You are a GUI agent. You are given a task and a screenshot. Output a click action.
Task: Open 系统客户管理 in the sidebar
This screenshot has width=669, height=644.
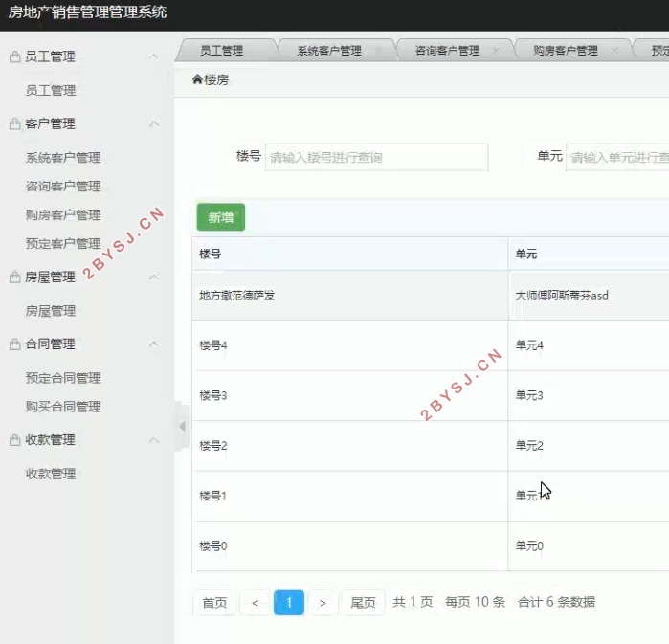pyautogui.click(x=63, y=157)
